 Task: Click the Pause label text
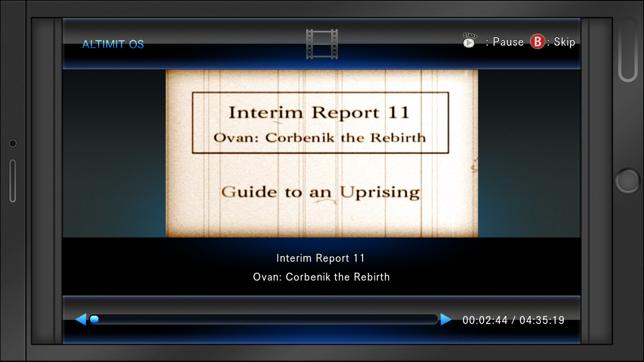click(x=508, y=42)
